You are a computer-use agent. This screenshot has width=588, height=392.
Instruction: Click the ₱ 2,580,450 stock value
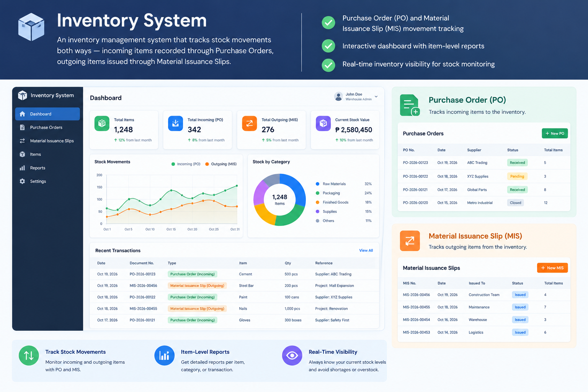(354, 130)
